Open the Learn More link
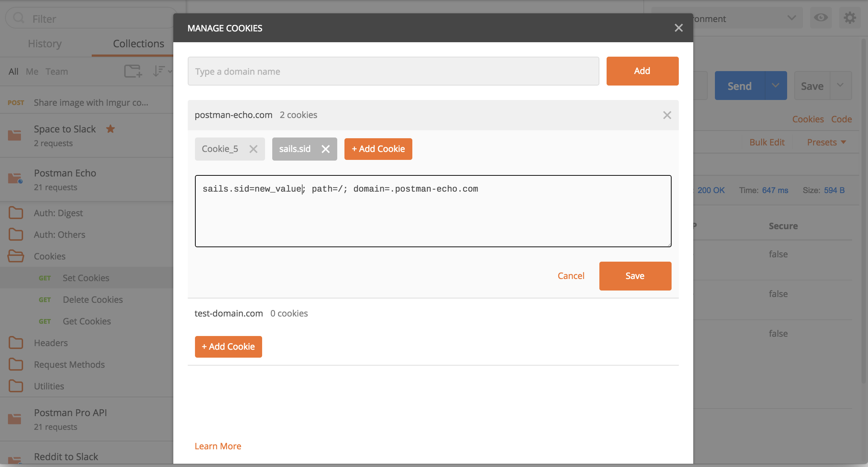868x467 pixels. tap(218, 446)
